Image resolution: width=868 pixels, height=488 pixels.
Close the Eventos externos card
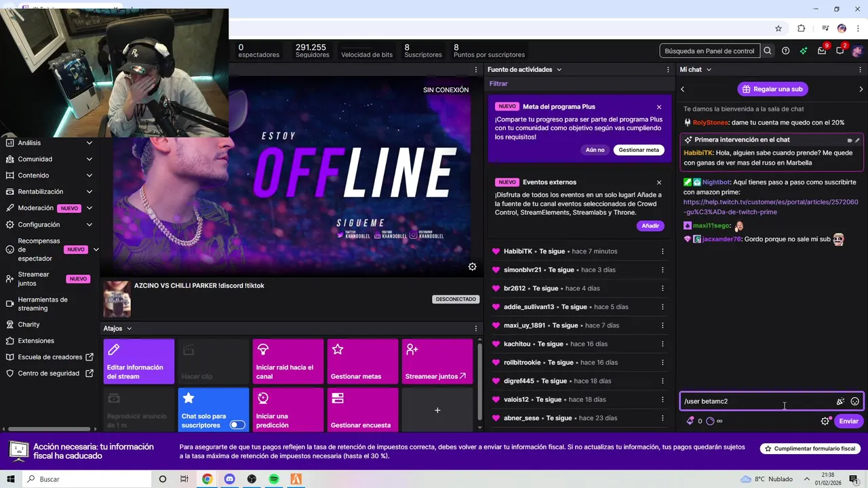tap(658, 182)
